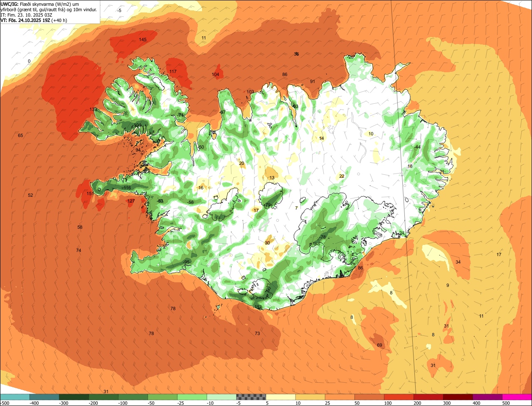Viewport: 532px width, 406px height.
Task: Click the map value 30
Action: click(267, 243)
